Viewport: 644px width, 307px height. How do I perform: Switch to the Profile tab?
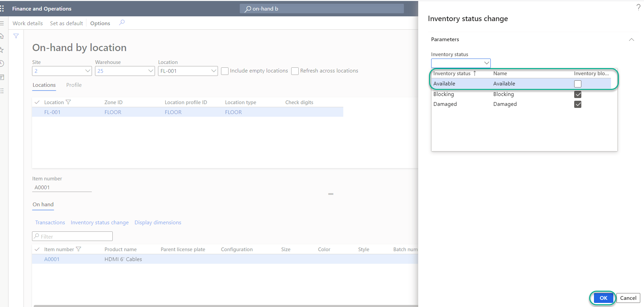(x=74, y=85)
